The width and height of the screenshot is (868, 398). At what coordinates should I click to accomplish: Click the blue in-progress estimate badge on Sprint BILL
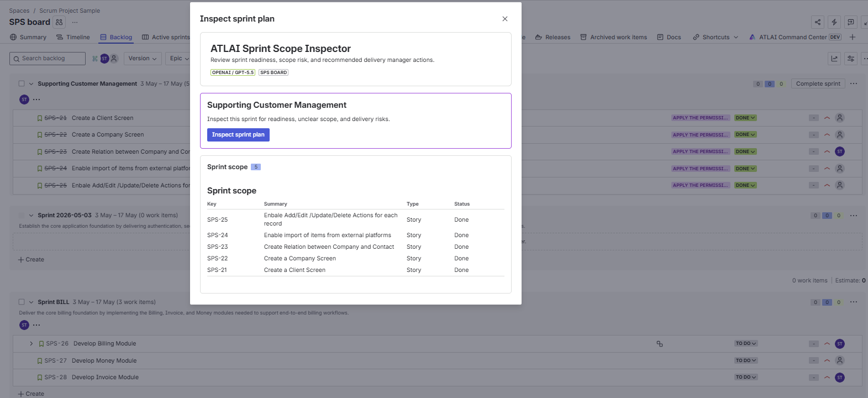click(827, 302)
